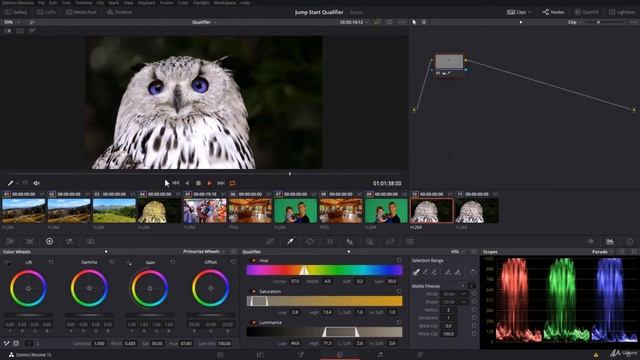Toggle the Nodes editor panel
Image resolution: width=640 pixels, height=360 pixels.
click(x=553, y=12)
